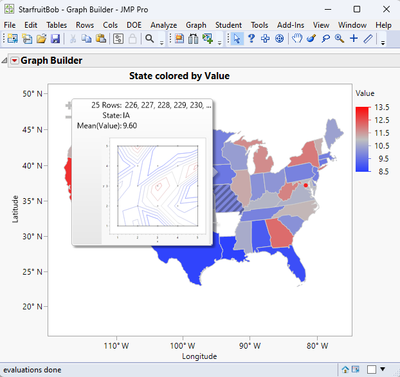Viewport: 400px width, 377px height.
Task: Select the Help question mark tool
Action: pyautogui.click(x=251, y=39)
